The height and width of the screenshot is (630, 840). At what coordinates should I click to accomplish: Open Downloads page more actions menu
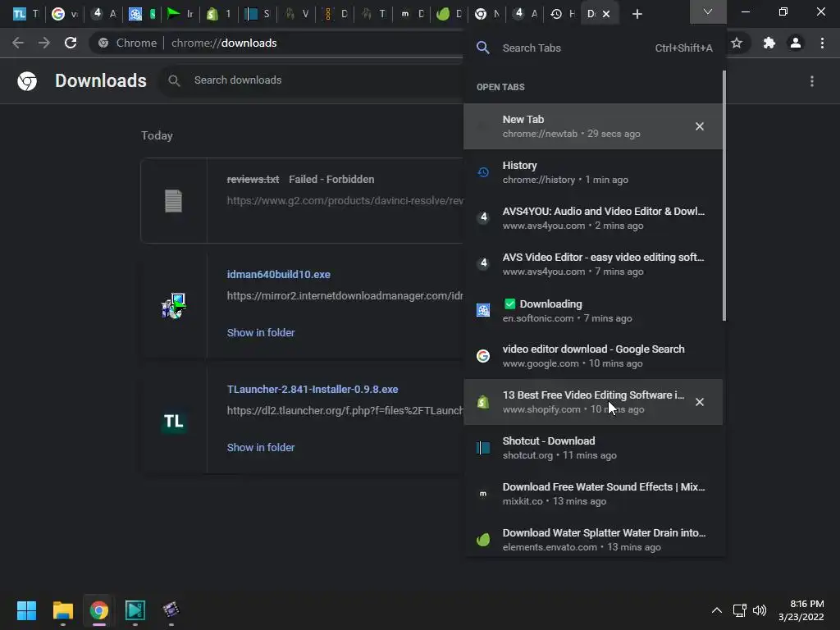click(812, 81)
